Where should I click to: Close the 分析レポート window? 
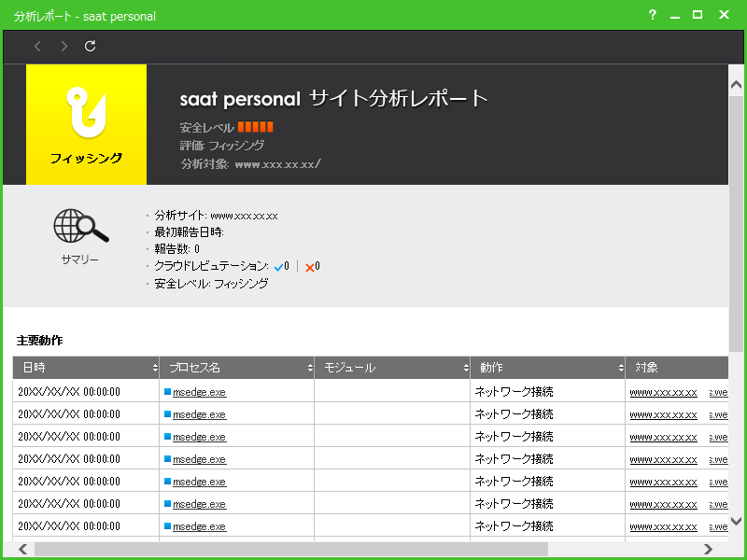click(724, 15)
